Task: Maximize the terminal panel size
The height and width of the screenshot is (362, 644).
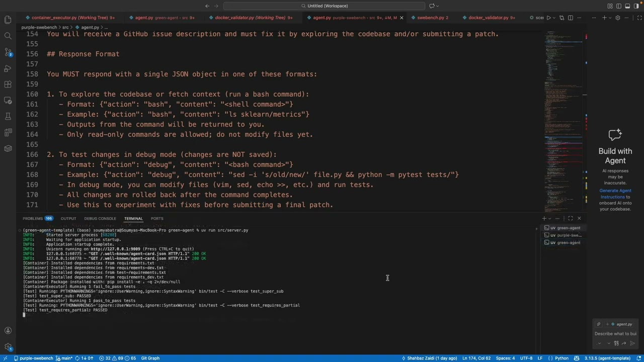Action: click(x=570, y=218)
